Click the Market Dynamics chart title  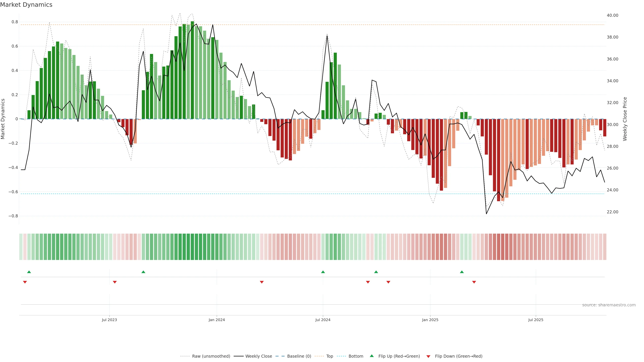coord(26,5)
